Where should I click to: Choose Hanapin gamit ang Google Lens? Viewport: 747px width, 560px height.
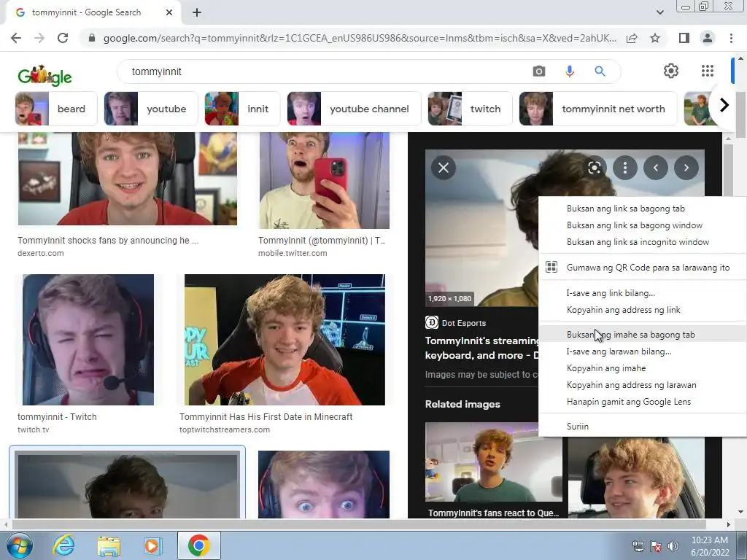pos(643,402)
